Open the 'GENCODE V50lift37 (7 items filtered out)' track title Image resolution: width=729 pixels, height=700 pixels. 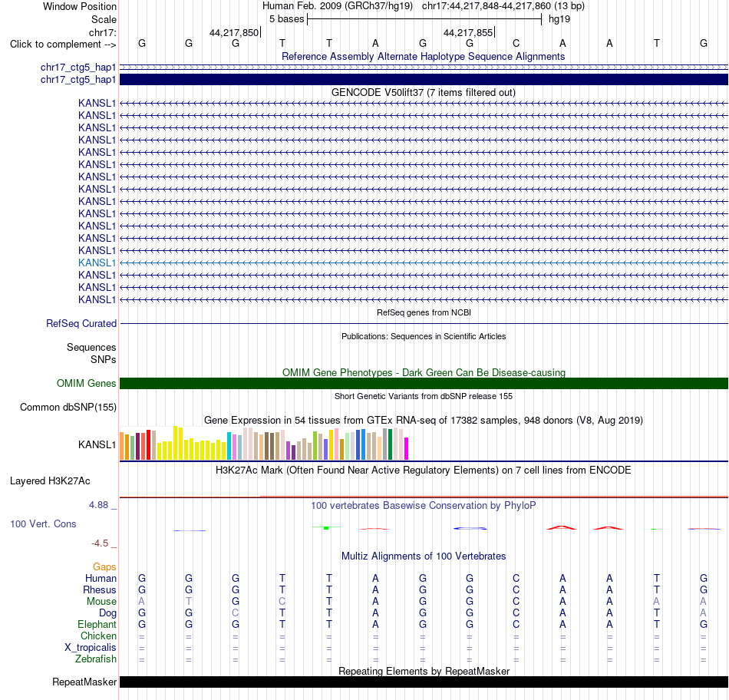423,93
